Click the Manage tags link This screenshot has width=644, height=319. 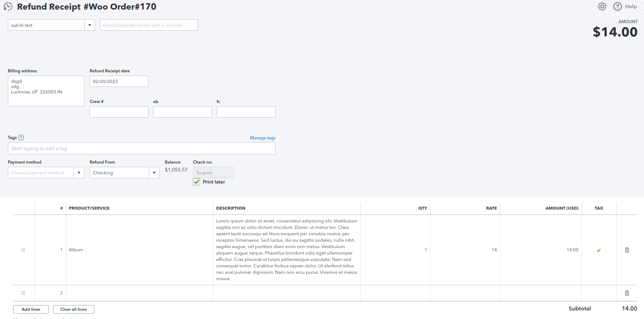tap(263, 138)
